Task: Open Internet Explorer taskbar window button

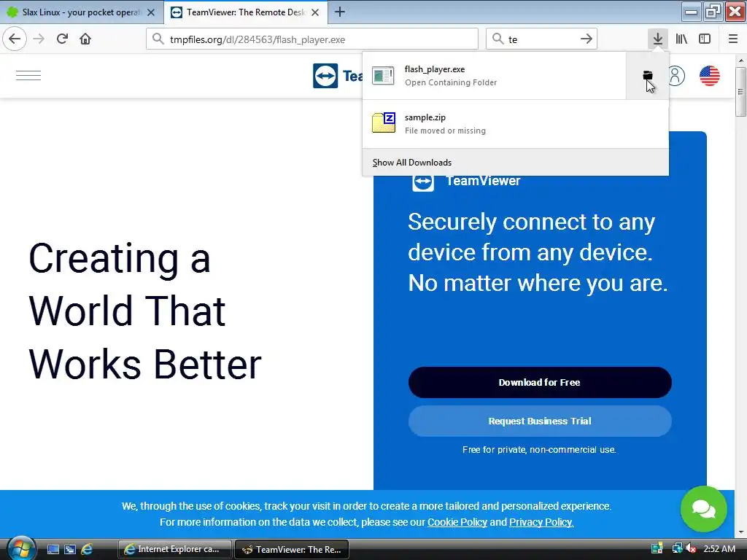Action: click(174, 549)
